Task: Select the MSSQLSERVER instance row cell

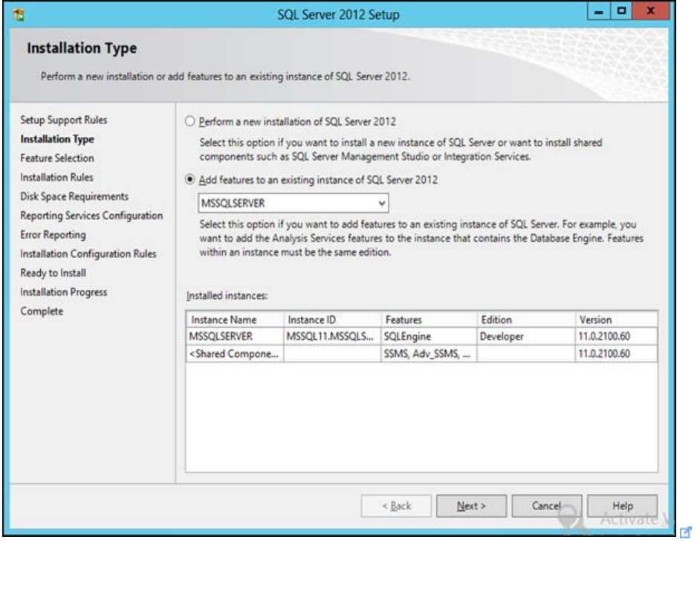Action: click(235, 336)
